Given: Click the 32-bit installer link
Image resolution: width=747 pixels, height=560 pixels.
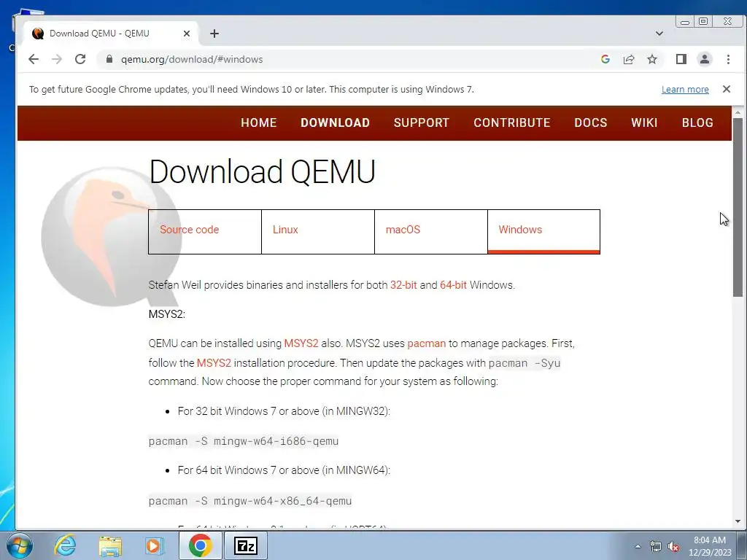Looking at the screenshot, I should [x=403, y=285].
